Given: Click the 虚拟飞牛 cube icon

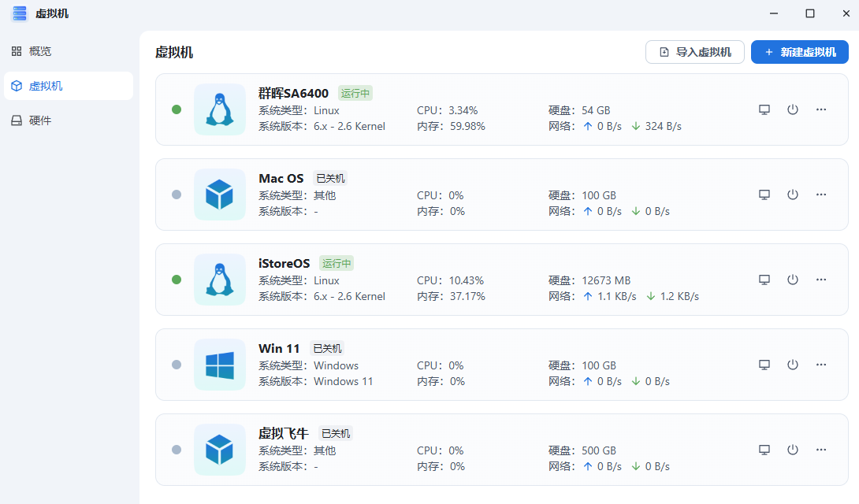Looking at the screenshot, I should [x=220, y=450].
